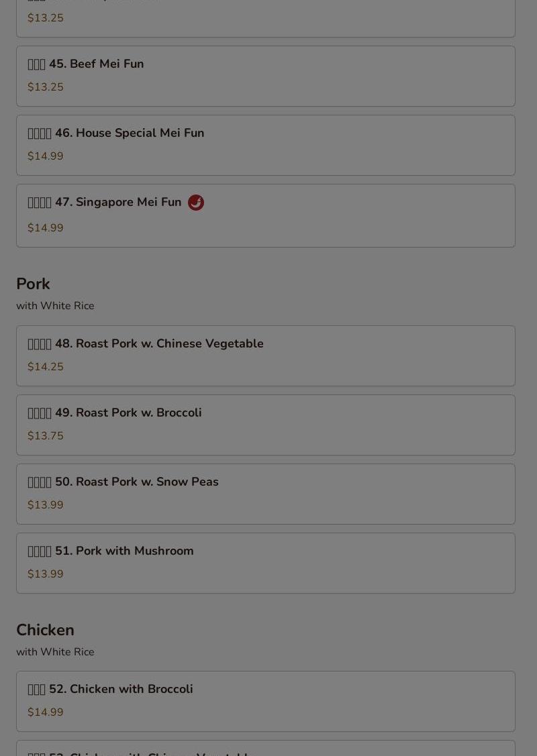Select 52. Chicken with Broccoli
The image size is (537, 756).
pyautogui.click(x=266, y=702)
